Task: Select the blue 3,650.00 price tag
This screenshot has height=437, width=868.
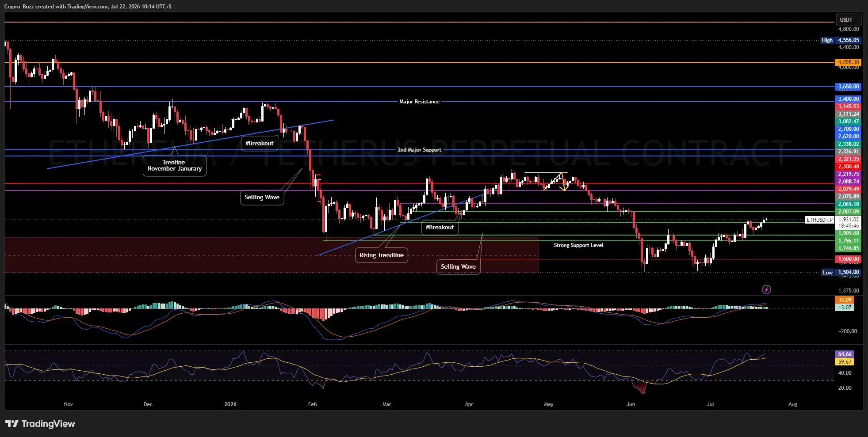Action: point(848,87)
